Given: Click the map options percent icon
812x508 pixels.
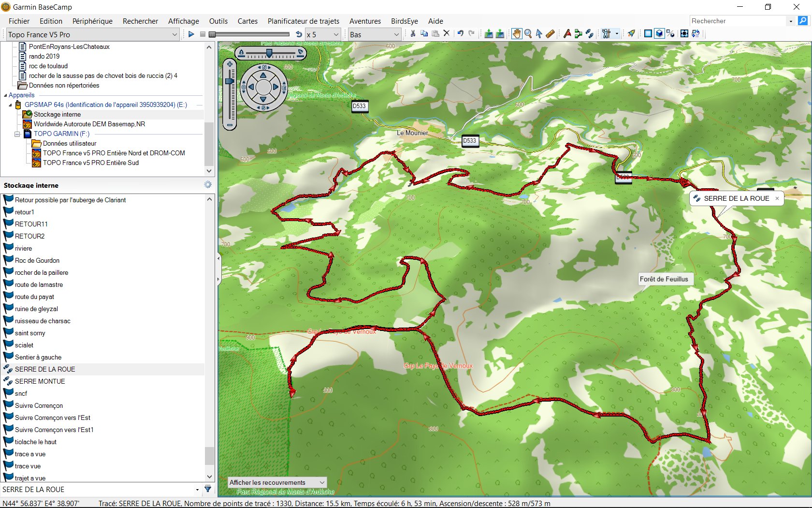Looking at the screenshot, I should [x=670, y=33].
